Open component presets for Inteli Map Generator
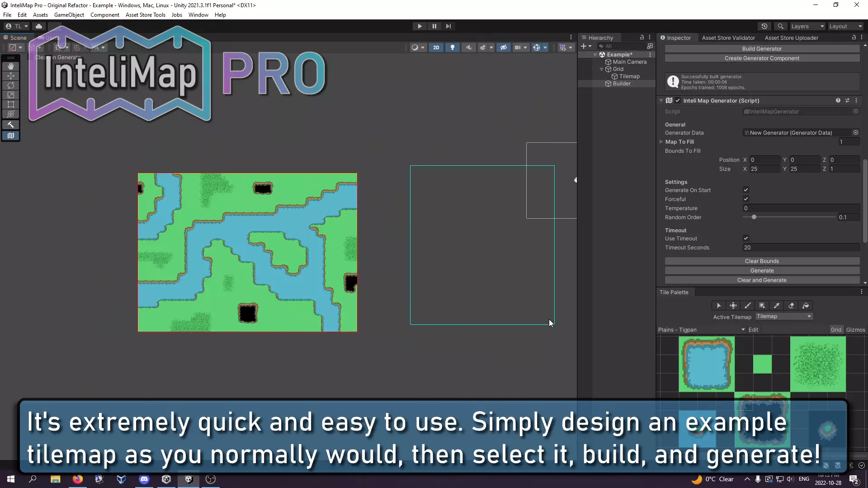Viewport: 868px width, 488px height. [847, 101]
